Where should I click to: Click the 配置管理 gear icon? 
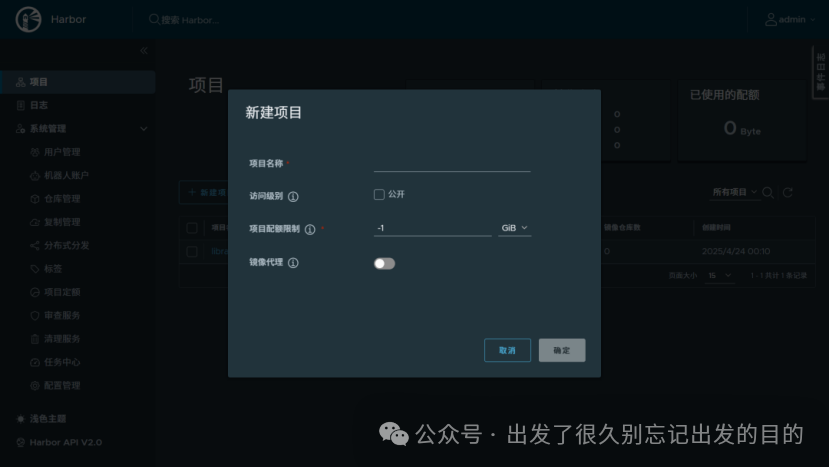35,385
